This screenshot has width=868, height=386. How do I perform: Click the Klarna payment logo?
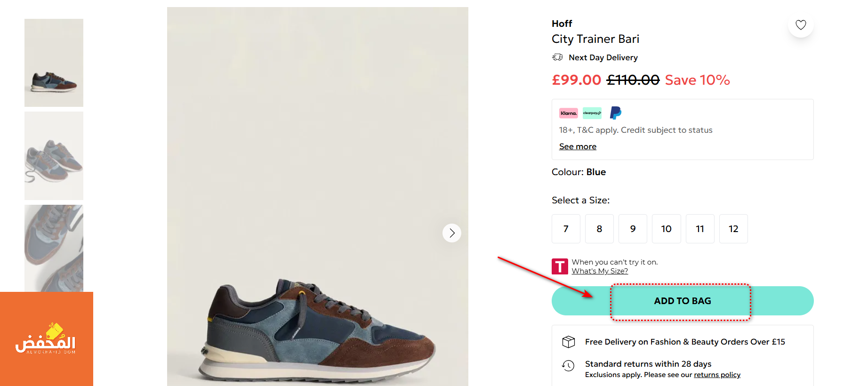569,113
